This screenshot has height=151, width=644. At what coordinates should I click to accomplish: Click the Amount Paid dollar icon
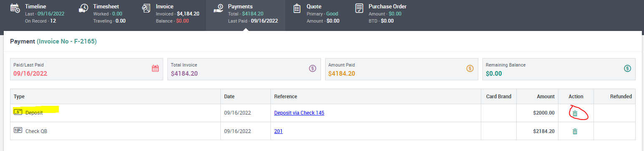click(470, 69)
